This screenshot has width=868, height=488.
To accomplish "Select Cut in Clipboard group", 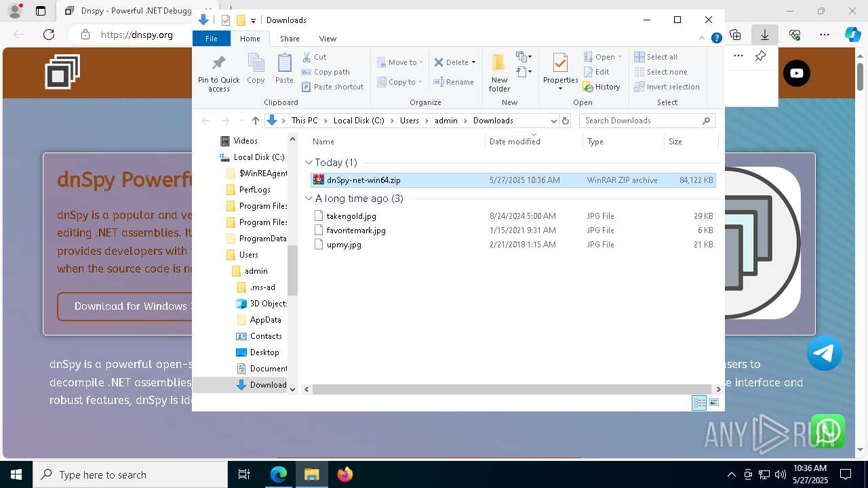I will [x=314, y=57].
